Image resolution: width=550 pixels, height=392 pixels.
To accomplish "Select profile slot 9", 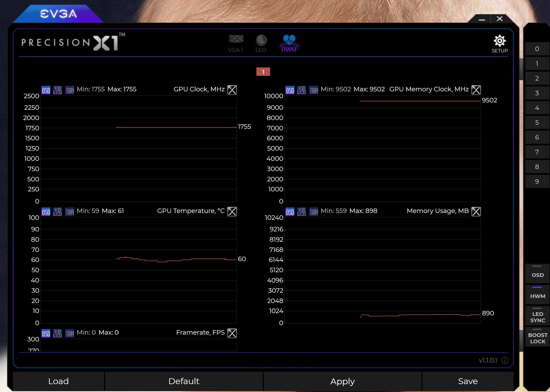I will click(537, 182).
